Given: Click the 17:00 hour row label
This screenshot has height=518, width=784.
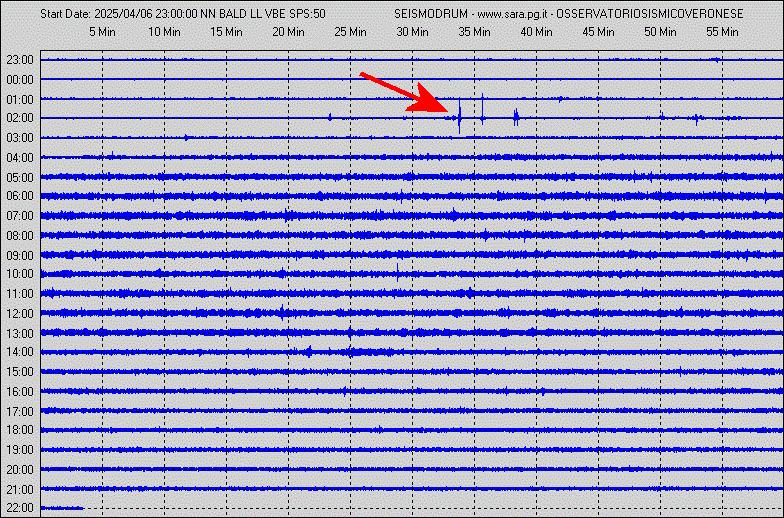Looking at the screenshot, I should click(x=20, y=412).
